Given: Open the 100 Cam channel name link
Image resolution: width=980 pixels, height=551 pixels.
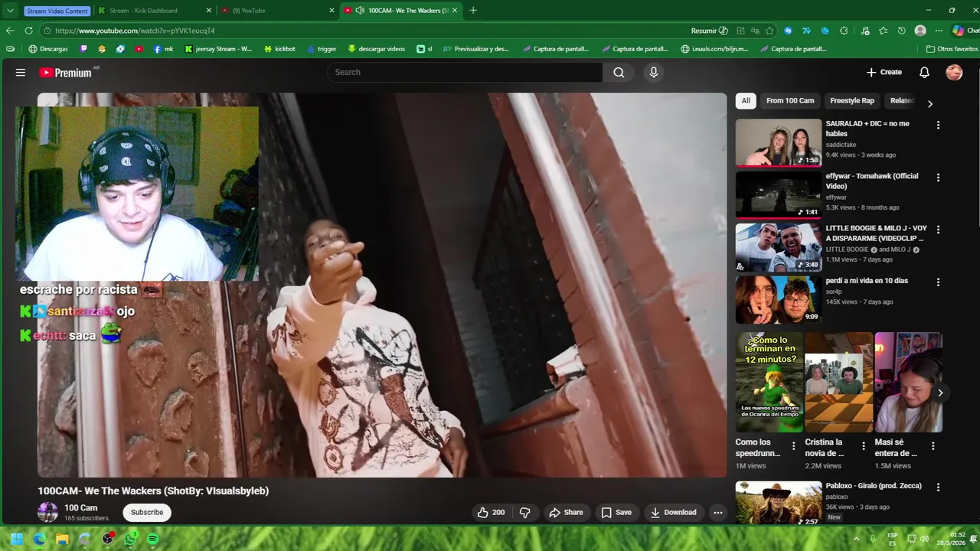Looking at the screenshot, I should [x=80, y=508].
